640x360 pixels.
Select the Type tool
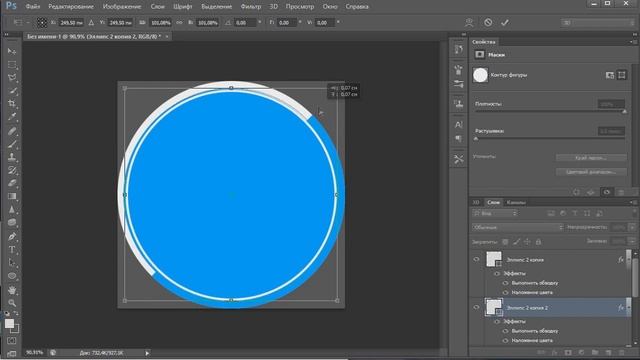(x=12, y=249)
